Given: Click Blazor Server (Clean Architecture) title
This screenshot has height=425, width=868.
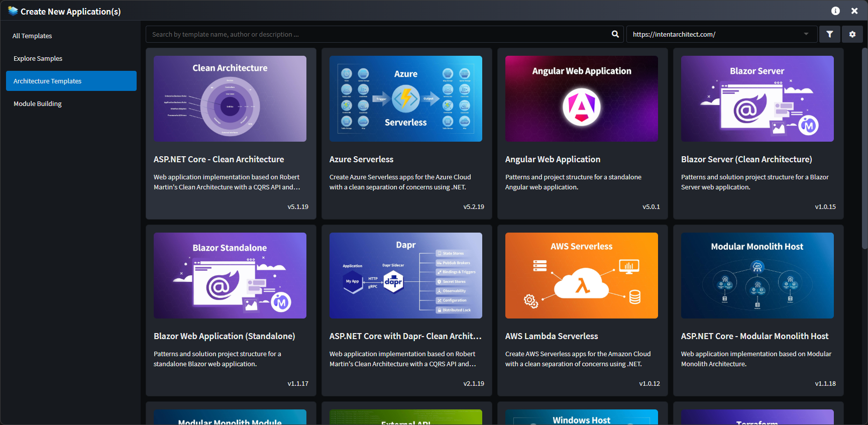Looking at the screenshot, I should pyautogui.click(x=746, y=159).
